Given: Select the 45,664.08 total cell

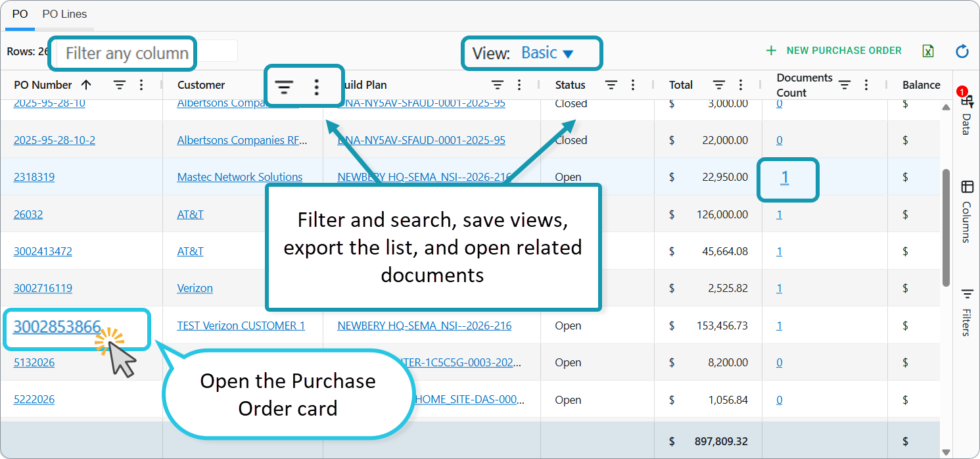Looking at the screenshot, I should pos(708,251).
